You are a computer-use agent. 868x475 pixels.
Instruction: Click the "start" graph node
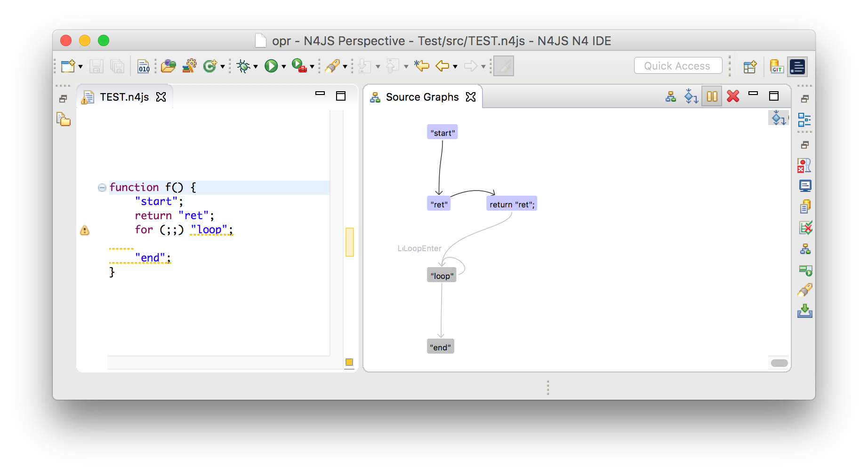(x=442, y=133)
